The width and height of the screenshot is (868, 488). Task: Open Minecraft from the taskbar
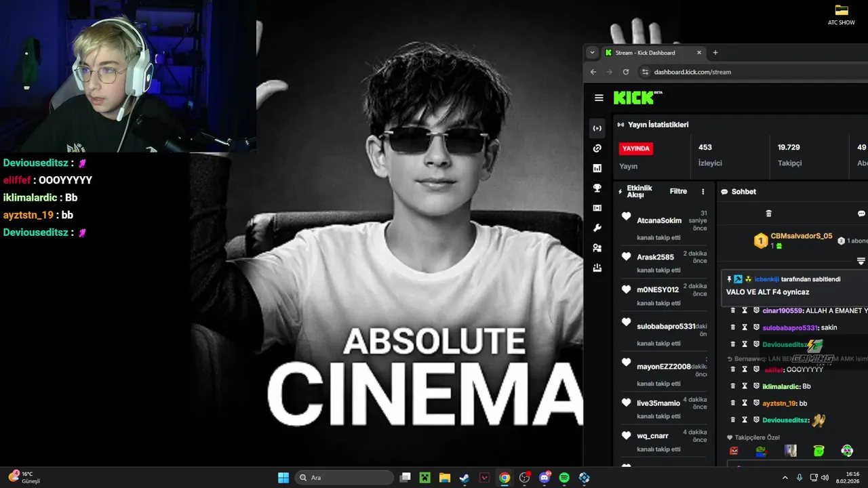(425, 478)
